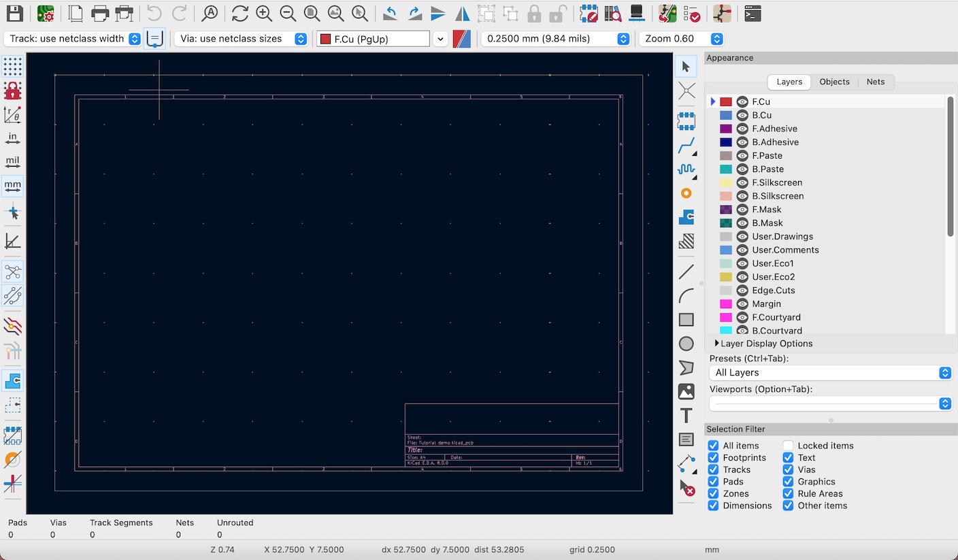The height and width of the screenshot is (560, 958).
Task: Click the Undo arrow icon
Action: point(154,13)
